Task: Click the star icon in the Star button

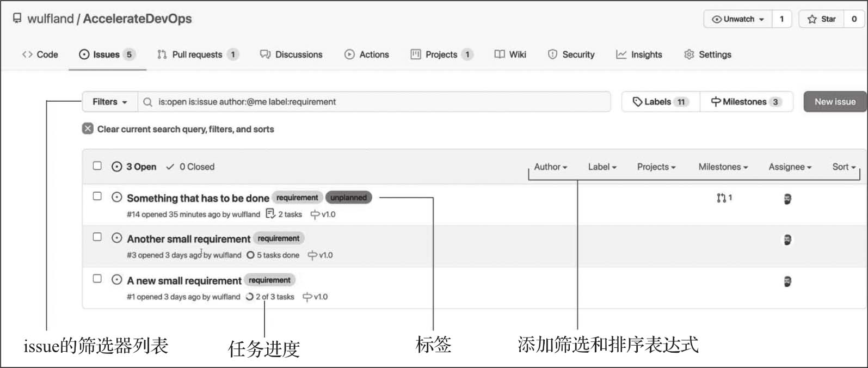Action: pyautogui.click(x=812, y=19)
